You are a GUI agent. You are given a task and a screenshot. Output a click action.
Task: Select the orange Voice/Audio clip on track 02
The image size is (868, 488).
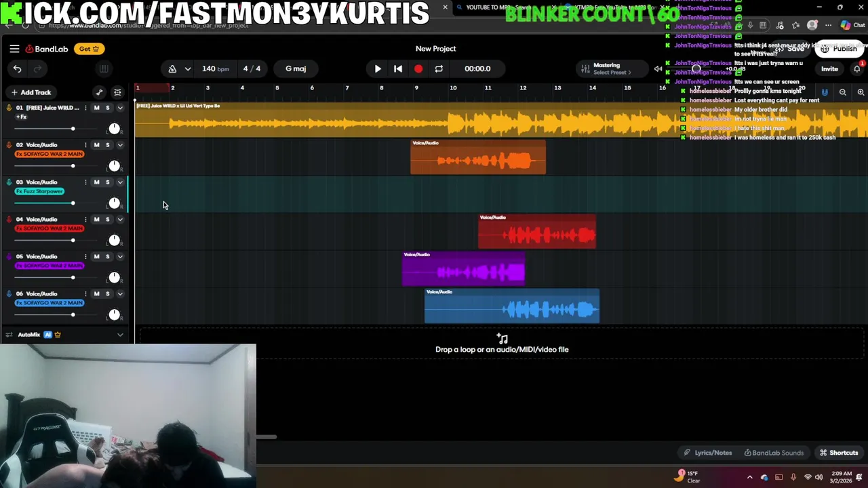tap(478, 157)
